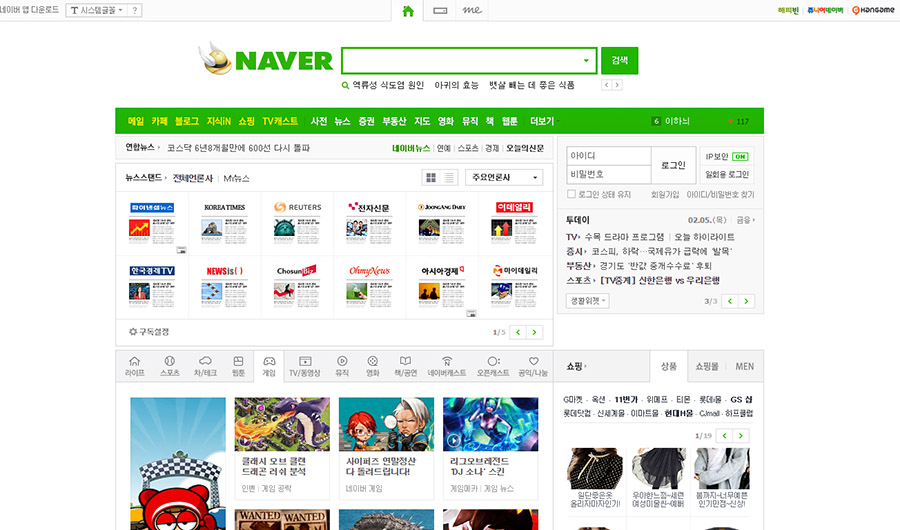Screen dimensions: 900x530
Task: Go to next shopping products page
Action: point(741,436)
